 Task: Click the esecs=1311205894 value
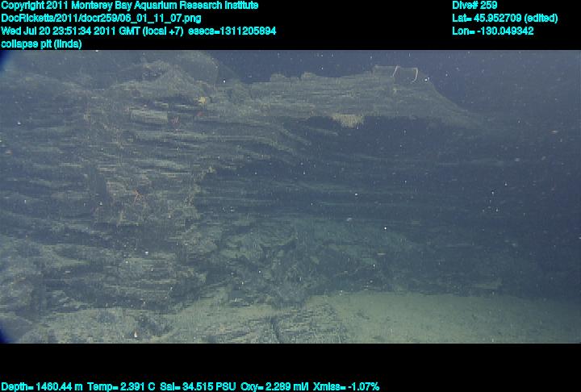click(x=232, y=31)
